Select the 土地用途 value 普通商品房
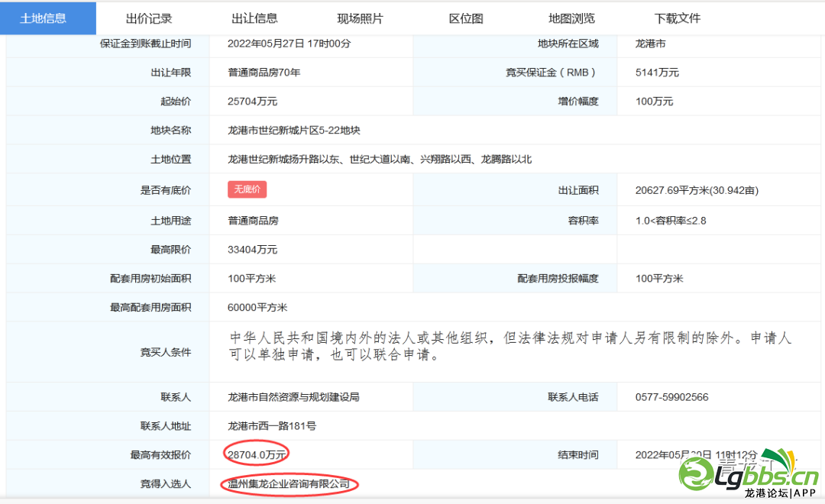Viewport: 825px width, 504px height. (x=253, y=221)
